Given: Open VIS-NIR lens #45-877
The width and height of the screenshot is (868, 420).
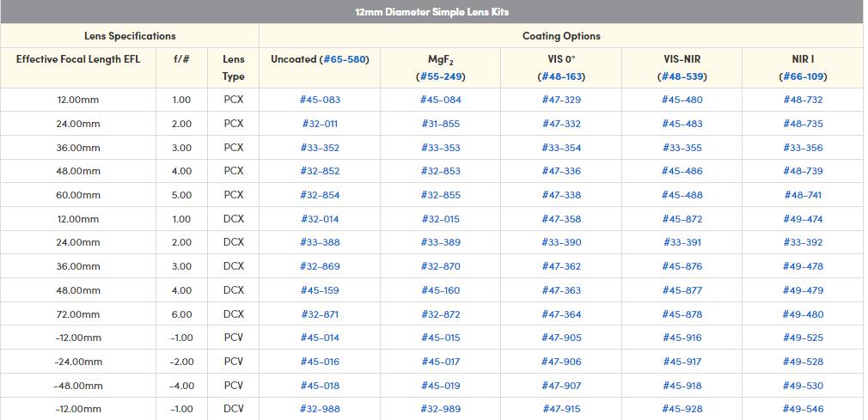Looking at the screenshot, I should [x=682, y=290].
